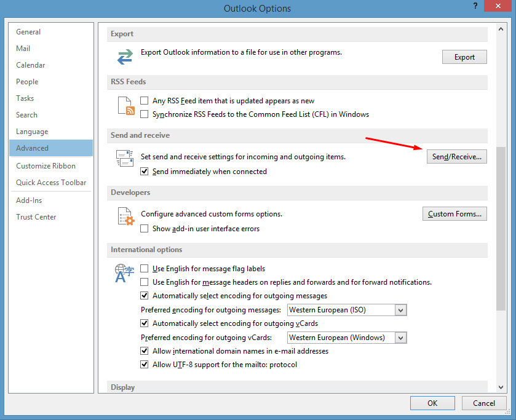Select the Add-Ins category
Image resolution: width=516 pixels, height=420 pixels.
[x=51, y=200]
